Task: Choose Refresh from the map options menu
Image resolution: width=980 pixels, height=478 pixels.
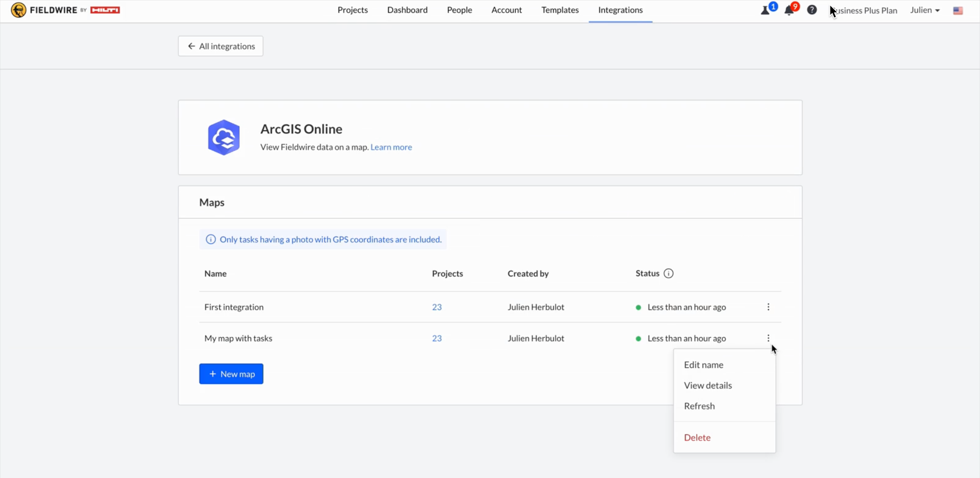Action: click(699, 406)
